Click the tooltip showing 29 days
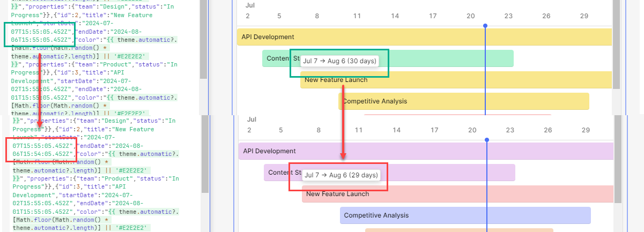This screenshot has width=644, height=232. [340, 175]
